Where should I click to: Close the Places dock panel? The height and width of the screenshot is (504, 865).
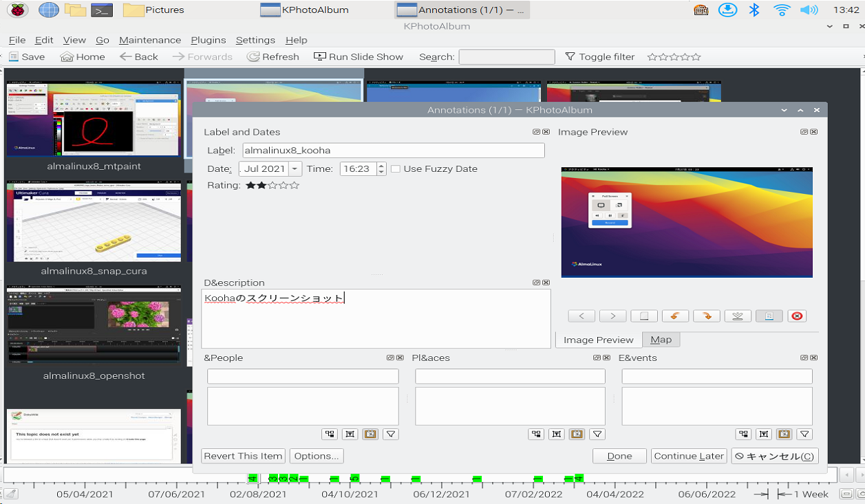[606, 358]
